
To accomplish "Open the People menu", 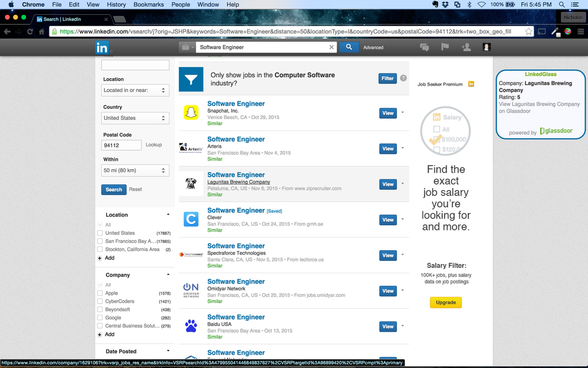I will (x=181, y=5).
